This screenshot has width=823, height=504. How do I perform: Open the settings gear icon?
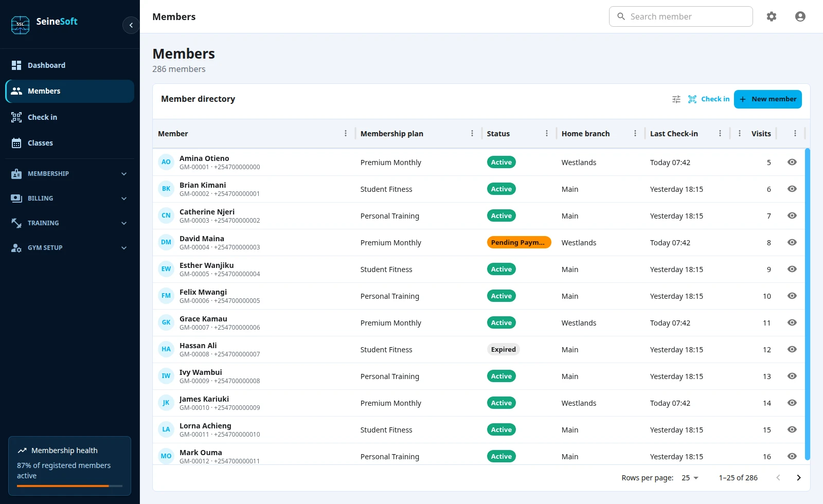pyautogui.click(x=772, y=16)
